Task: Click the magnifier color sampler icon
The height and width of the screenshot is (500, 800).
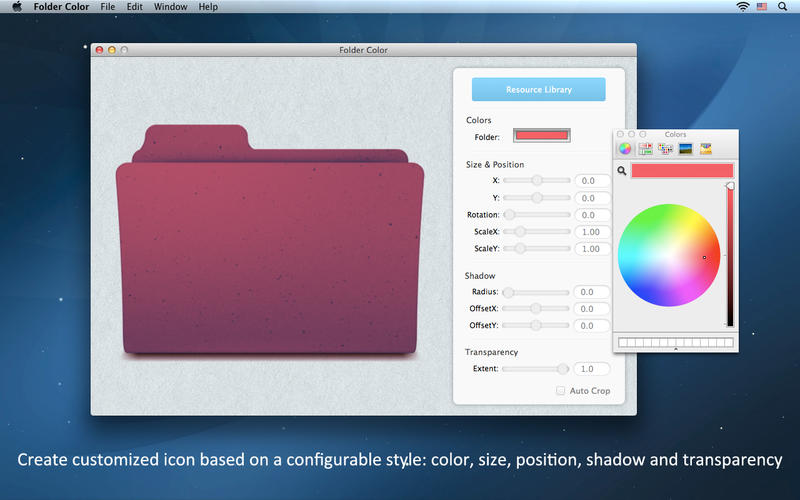Action: [x=621, y=171]
